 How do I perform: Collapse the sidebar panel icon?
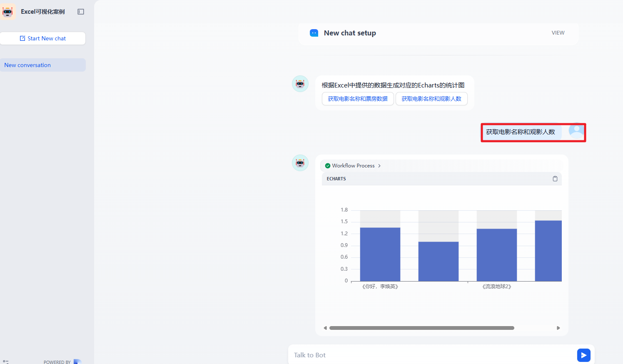coord(81,12)
